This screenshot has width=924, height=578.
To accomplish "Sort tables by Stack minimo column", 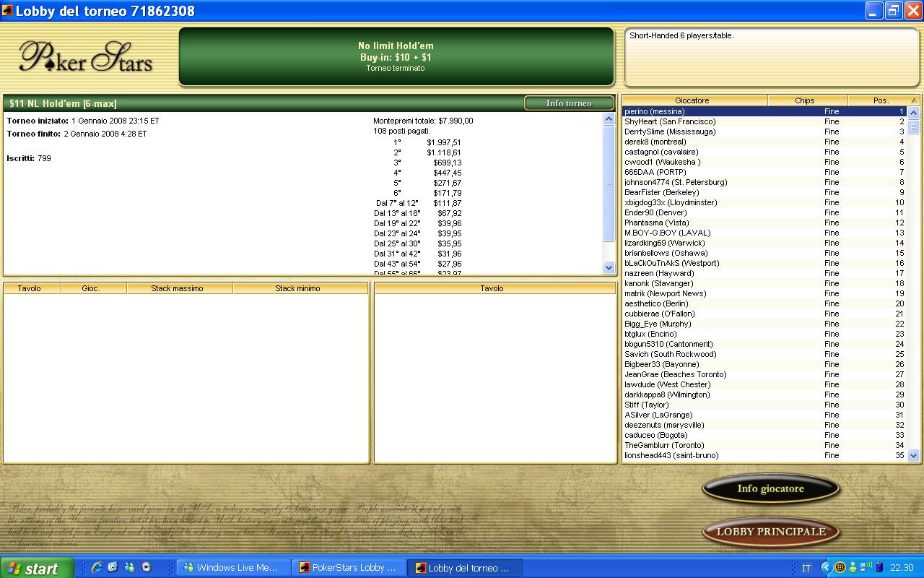I will 300,288.
